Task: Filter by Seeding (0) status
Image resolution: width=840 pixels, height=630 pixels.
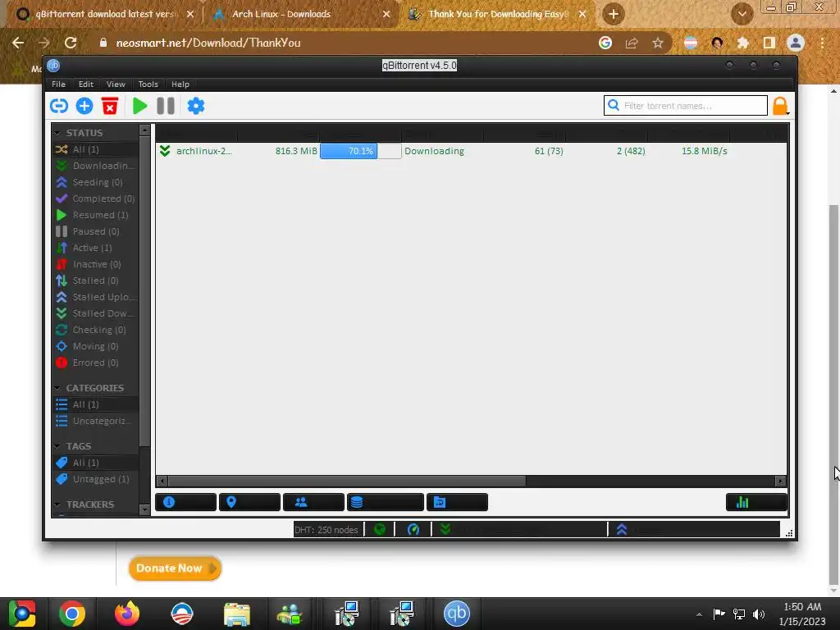Action: (95, 182)
